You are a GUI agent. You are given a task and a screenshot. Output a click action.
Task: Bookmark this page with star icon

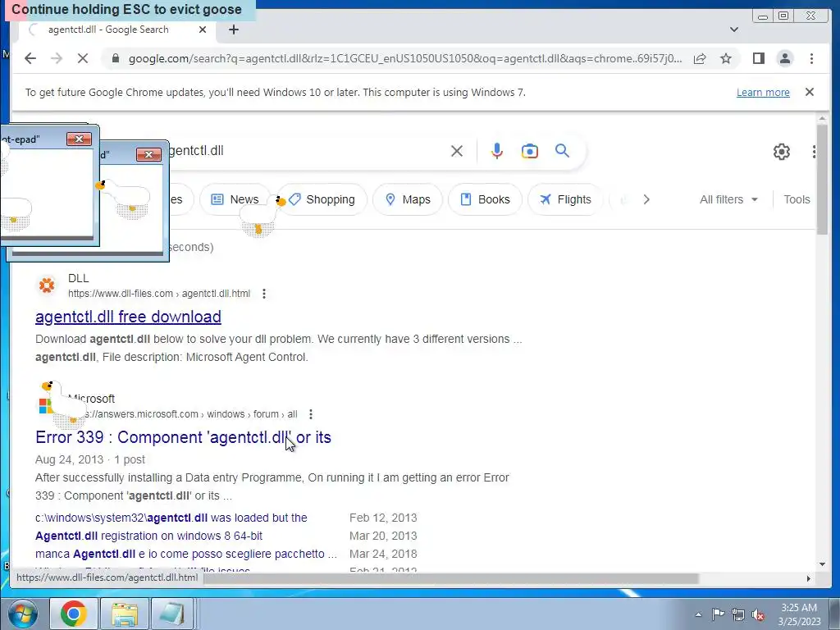click(726, 58)
